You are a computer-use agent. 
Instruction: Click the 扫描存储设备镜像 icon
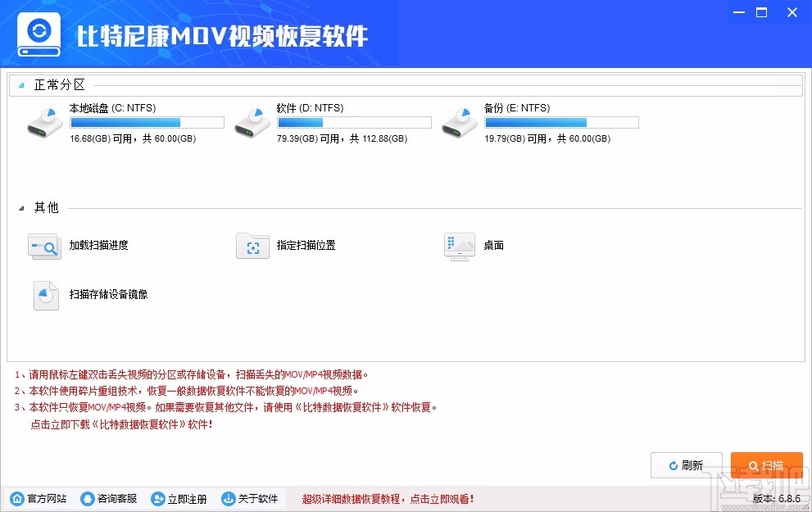click(x=46, y=296)
